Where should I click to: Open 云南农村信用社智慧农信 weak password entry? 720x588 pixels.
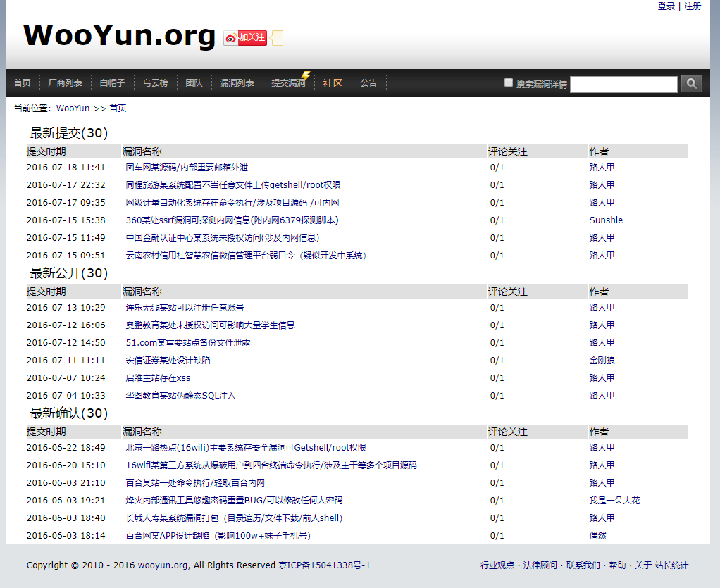click(246, 255)
